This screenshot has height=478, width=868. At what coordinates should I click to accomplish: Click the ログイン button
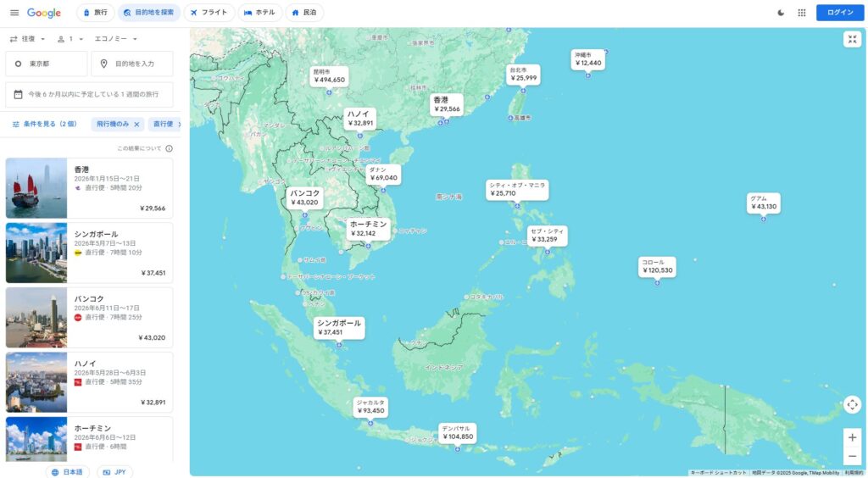839,13
